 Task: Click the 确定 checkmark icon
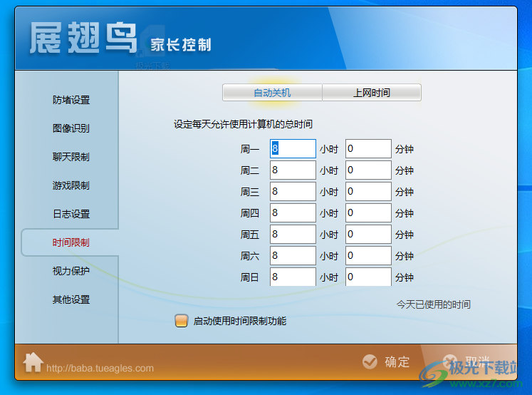pyautogui.click(x=370, y=361)
